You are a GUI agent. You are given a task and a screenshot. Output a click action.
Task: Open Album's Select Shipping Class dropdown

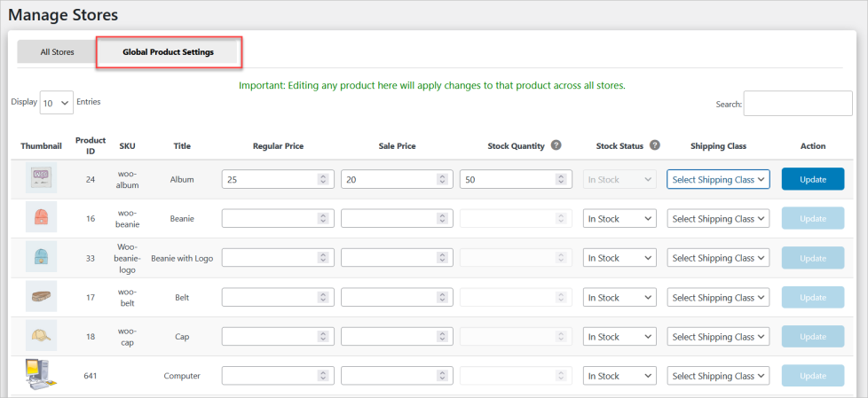tap(718, 179)
